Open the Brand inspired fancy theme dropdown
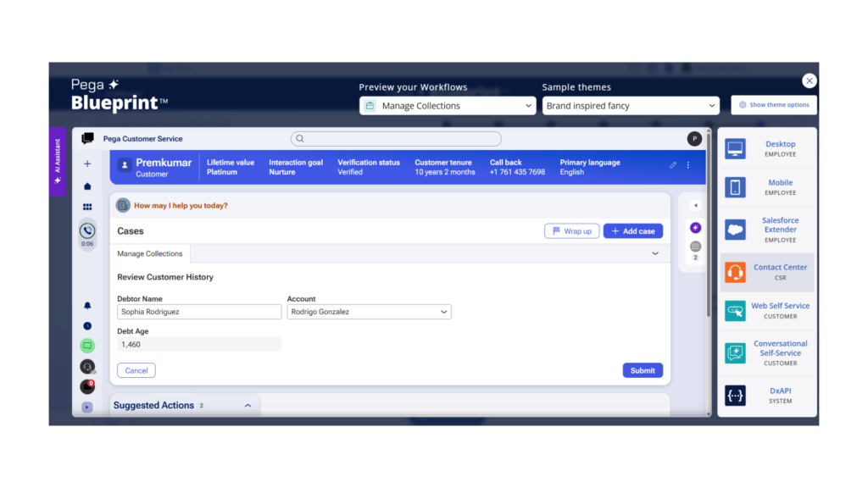Screen dimensions: 868x488 point(632,106)
